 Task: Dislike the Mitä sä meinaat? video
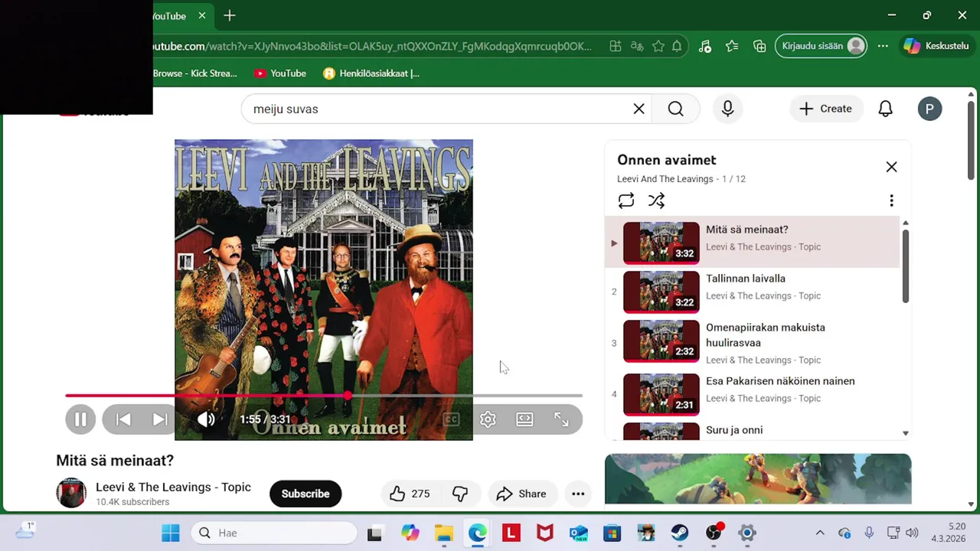(x=460, y=494)
